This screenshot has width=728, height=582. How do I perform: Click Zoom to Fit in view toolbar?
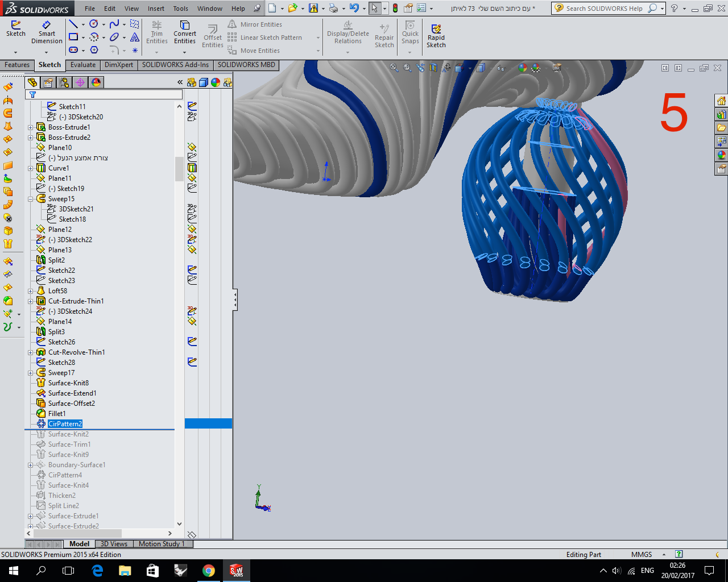click(x=394, y=68)
